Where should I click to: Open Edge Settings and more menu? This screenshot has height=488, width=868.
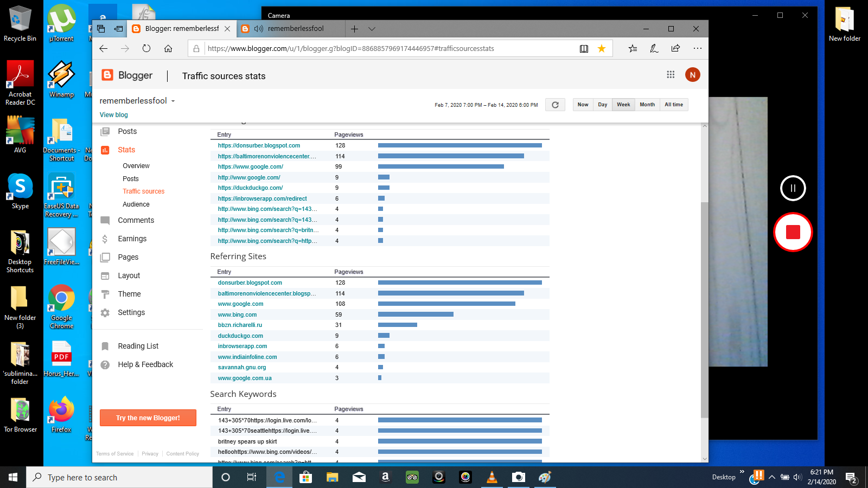click(x=697, y=48)
